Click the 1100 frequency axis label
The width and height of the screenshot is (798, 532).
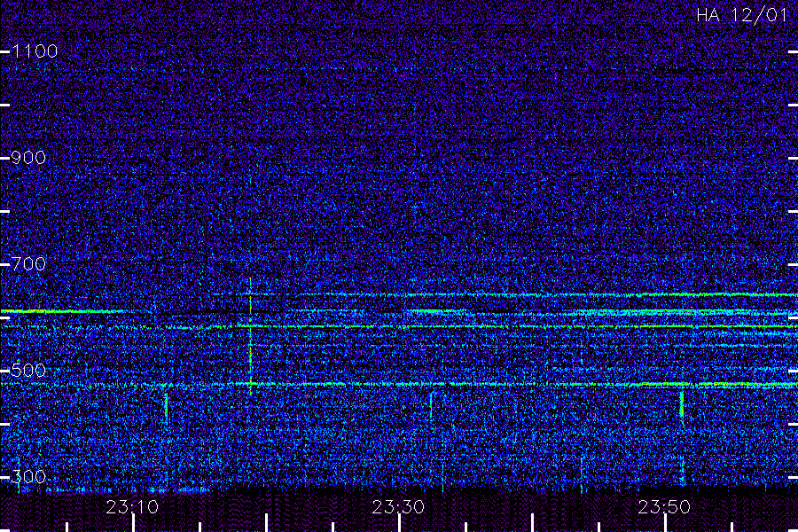35,51
